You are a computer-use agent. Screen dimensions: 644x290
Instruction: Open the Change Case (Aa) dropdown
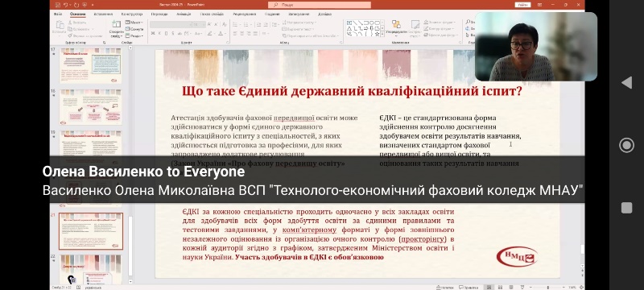(198, 33)
